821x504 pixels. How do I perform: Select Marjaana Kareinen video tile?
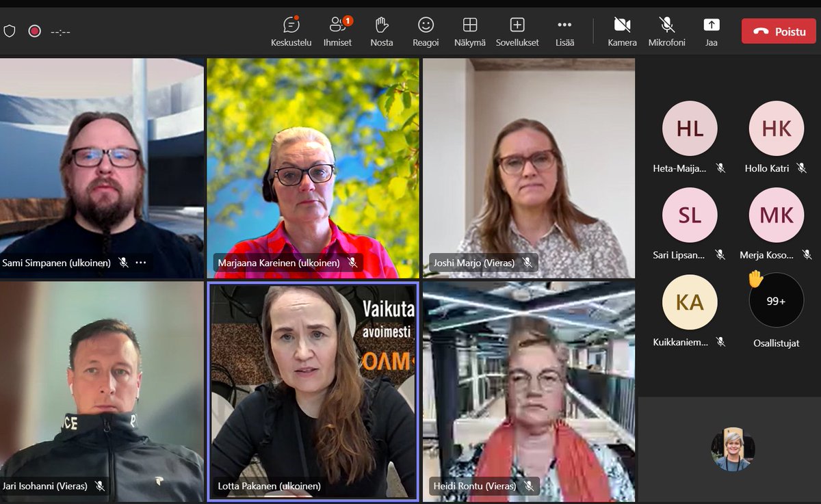point(313,168)
